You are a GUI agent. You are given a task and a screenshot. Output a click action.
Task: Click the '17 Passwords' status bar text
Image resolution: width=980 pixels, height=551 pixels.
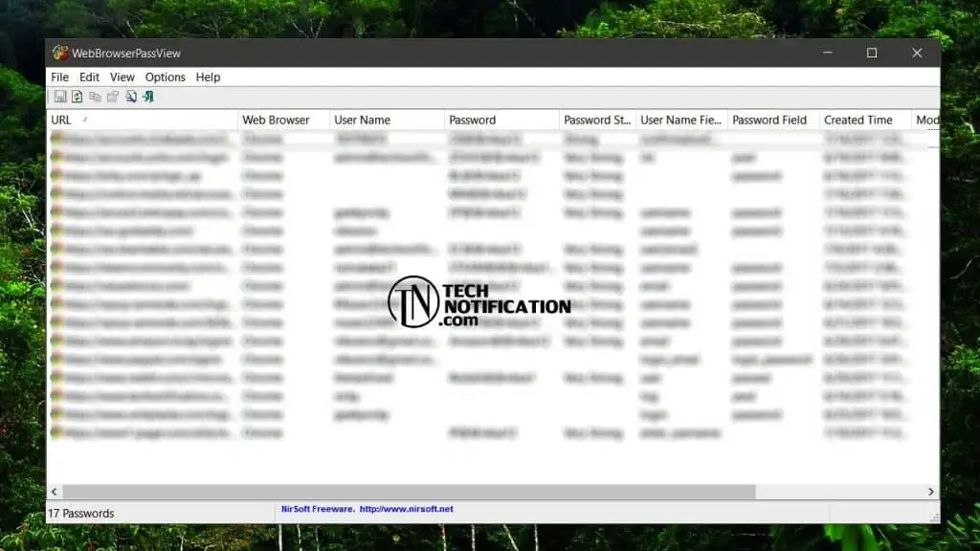pyautogui.click(x=81, y=514)
